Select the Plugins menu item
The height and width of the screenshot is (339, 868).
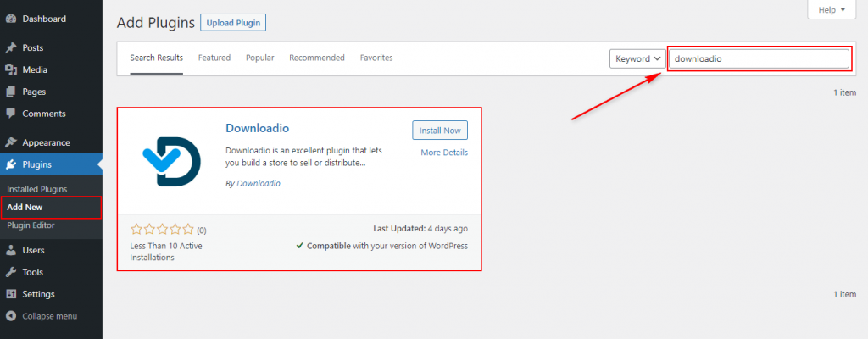click(x=51, y=164)
